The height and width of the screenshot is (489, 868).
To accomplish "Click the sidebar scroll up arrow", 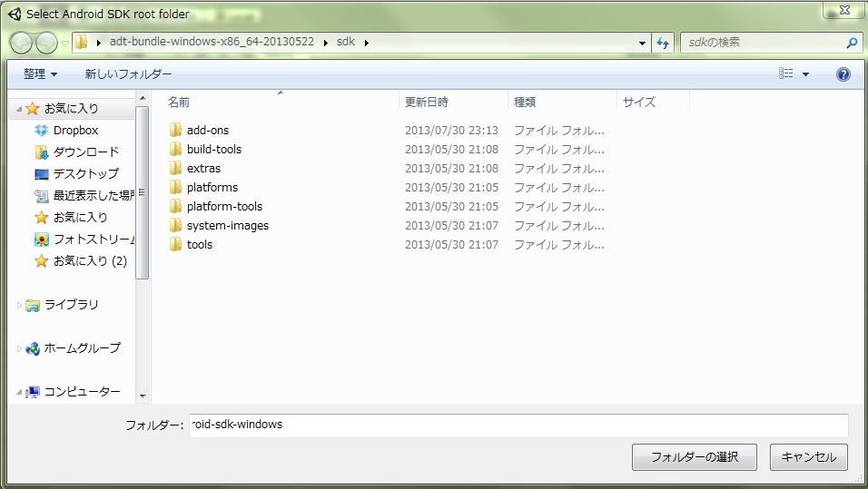I will tap(143, 98).
